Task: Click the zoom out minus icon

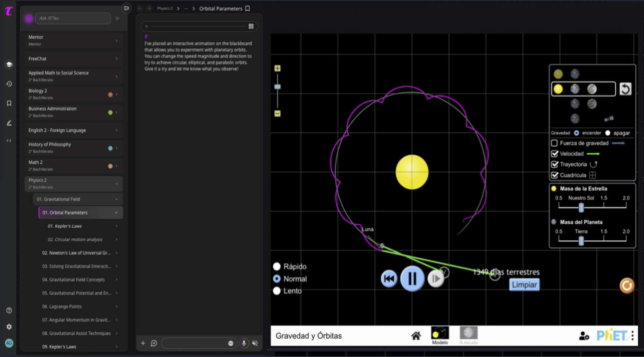Action: [x=277, y=113]
